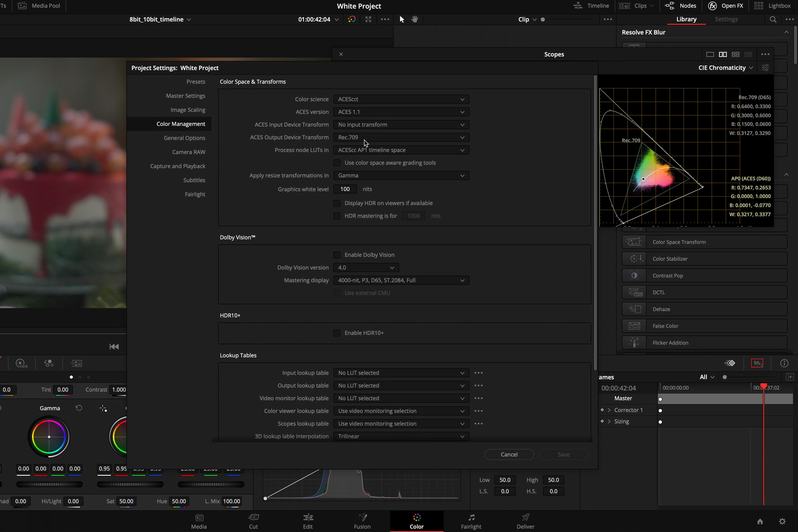Viewport: 798px width, 532px height.
Task: Enable color space aware grading tools
Action: coord(337,163)
